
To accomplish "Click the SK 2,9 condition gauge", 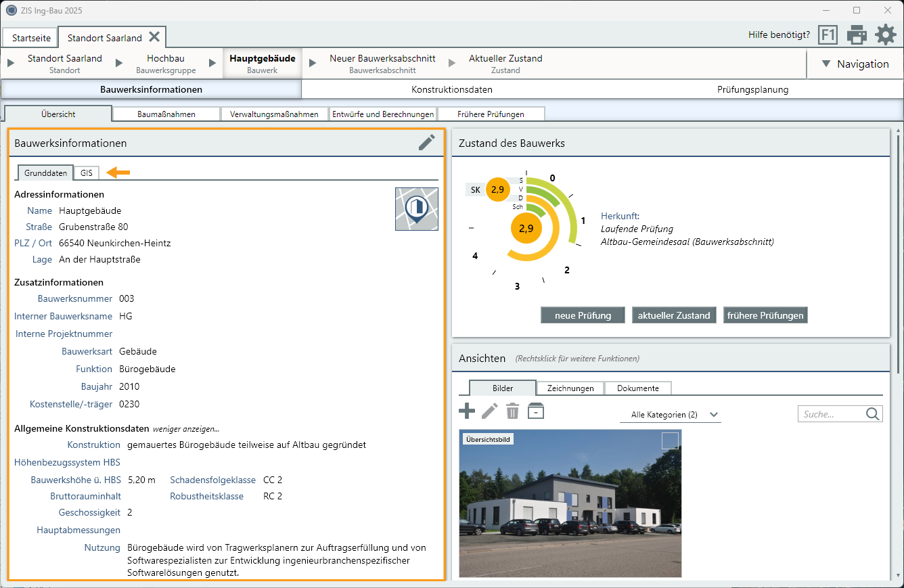I will coord(499,189).
